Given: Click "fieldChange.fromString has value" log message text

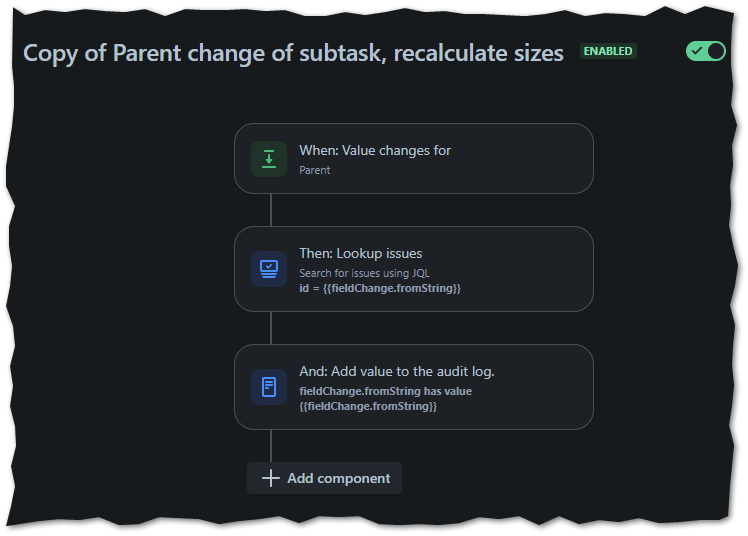Looking at the screenshot, I should pos(385,391).
